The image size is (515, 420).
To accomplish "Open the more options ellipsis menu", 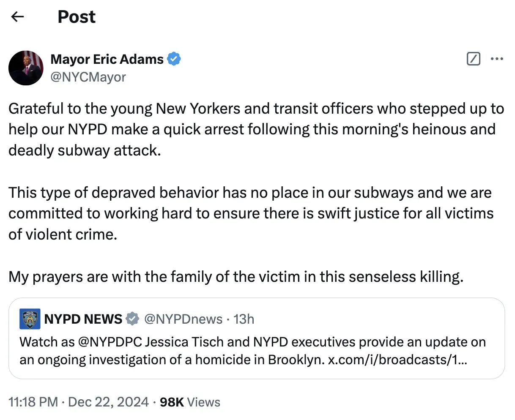I will pos(497,59).
